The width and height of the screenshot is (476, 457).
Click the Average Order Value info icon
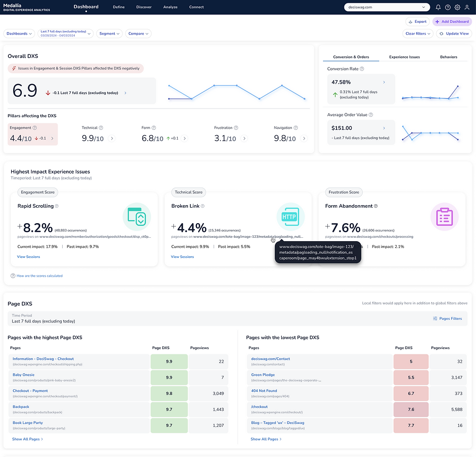click(x=371, y=115)
